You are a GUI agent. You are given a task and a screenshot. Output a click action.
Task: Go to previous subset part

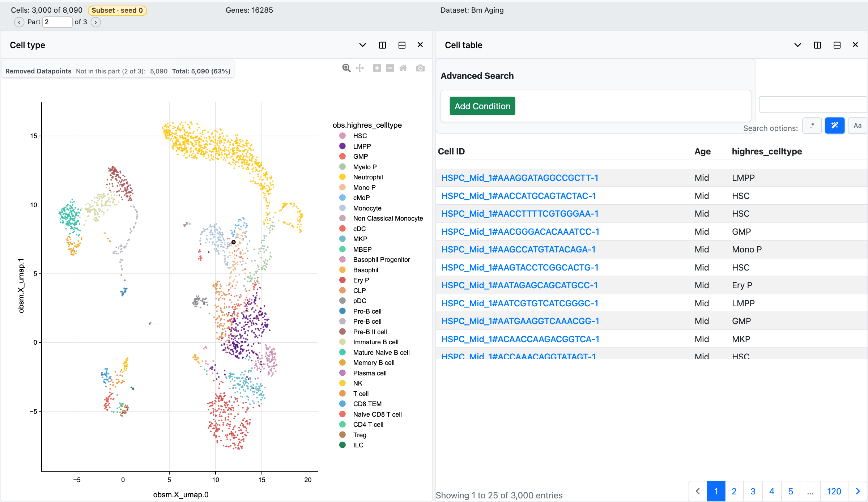tap(19, 22)
